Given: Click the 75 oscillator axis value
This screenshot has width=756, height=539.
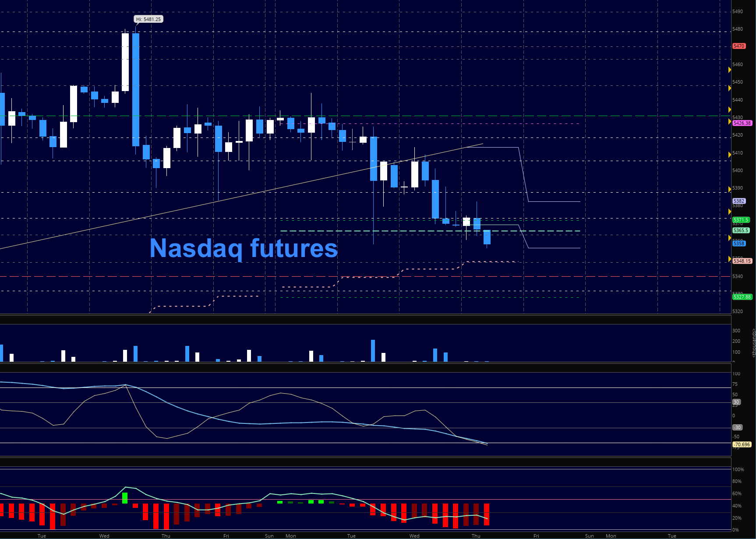Looking at the screenshot, I should 735,384.
